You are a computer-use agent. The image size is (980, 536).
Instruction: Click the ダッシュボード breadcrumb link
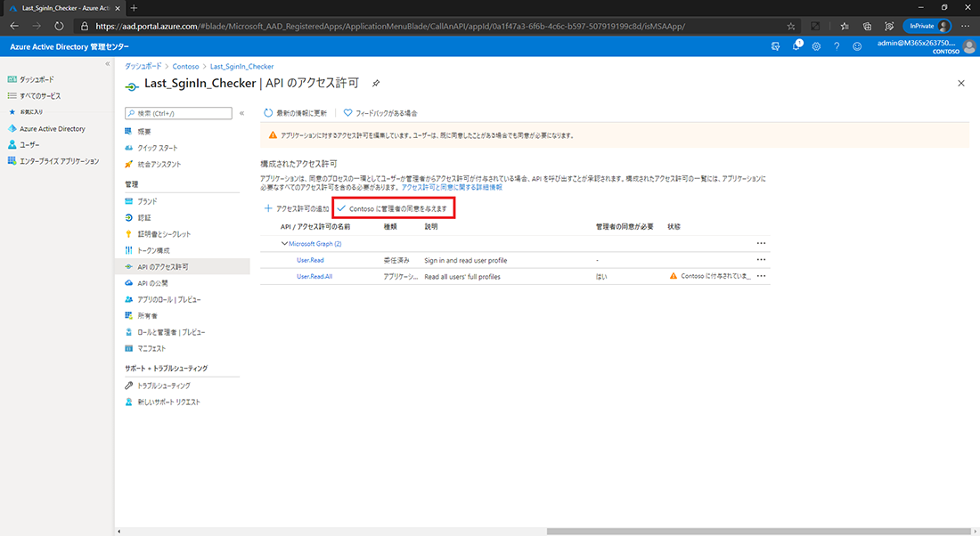(x=143, y=66)
